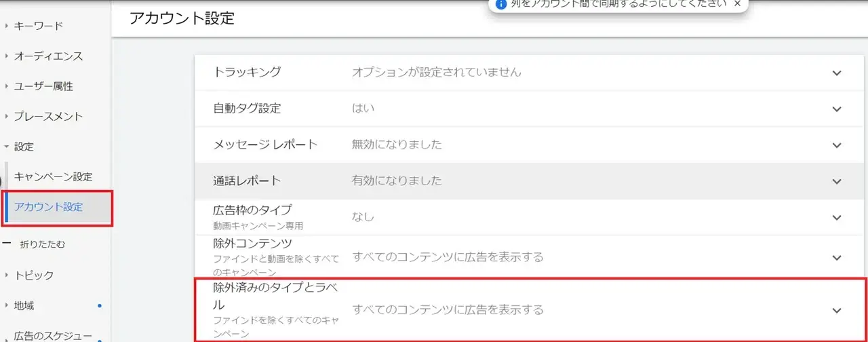The width and height of the screenshot is (868, 342).
Task: Open トピック in the sidebar
Action: tap(33, 275)
